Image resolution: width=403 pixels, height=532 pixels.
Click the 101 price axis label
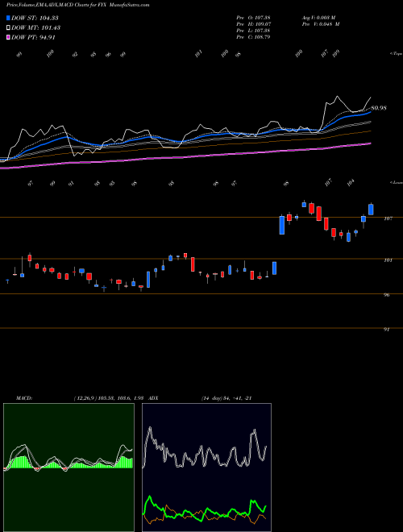388,260
